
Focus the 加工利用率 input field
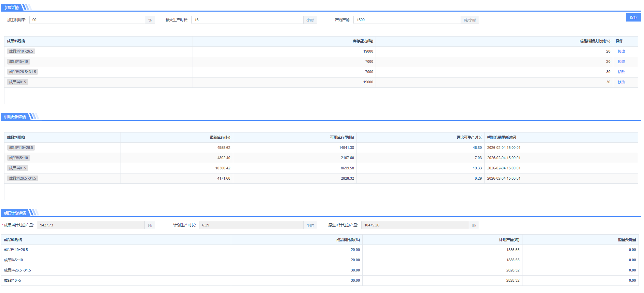(x=87, y=20)
